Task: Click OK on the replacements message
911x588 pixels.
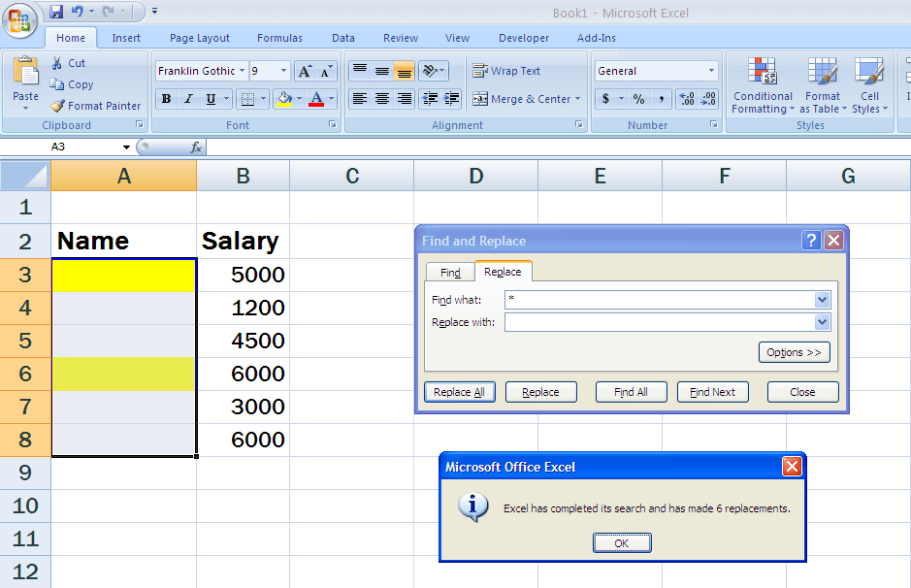Action: [622, 542]
